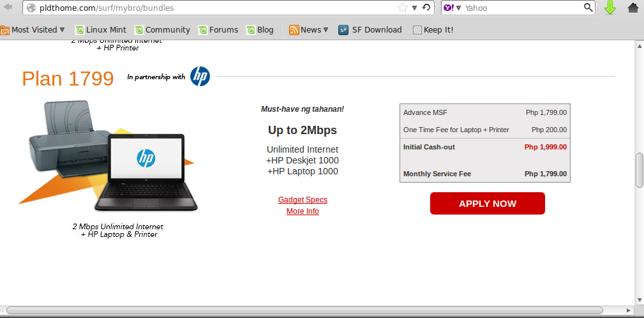Expand the Most Visited bookmarks menu
This screenshot has height=318, width=644.
[x=33, y=29]
